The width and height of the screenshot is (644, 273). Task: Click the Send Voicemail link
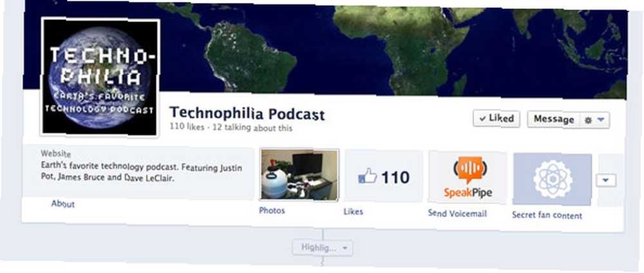point(457,214)
